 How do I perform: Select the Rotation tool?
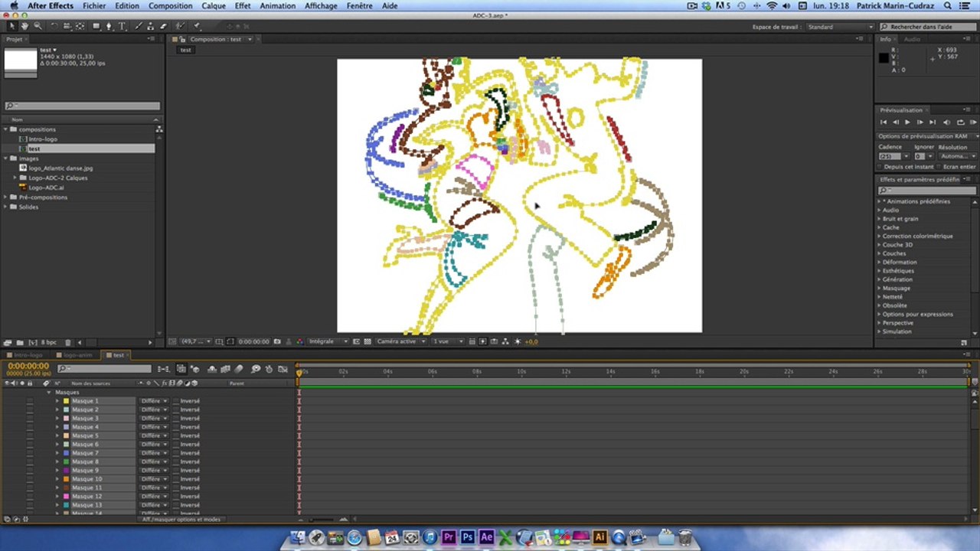tap(54, 26)
